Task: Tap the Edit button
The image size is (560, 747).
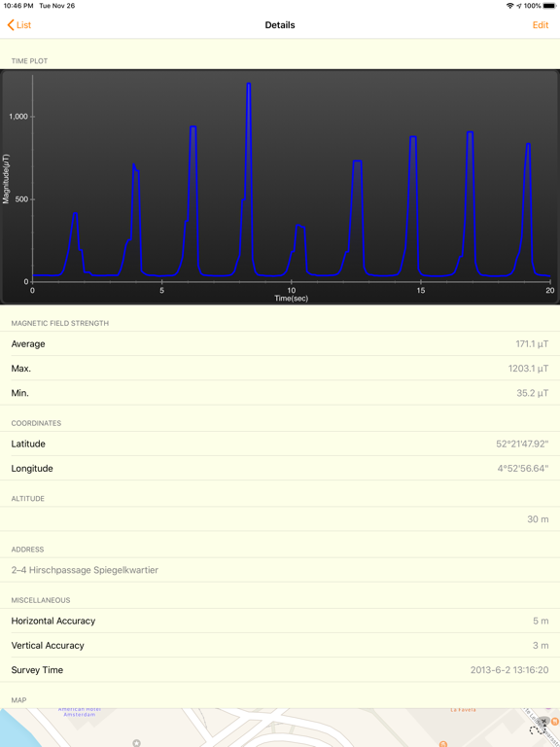Action: click(x=541, y=25)
